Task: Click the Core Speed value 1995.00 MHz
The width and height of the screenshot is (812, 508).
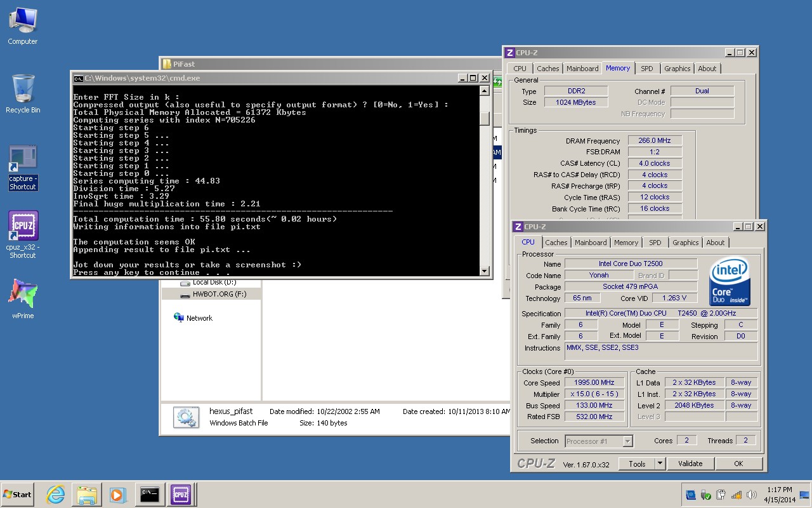Action: 595,383
